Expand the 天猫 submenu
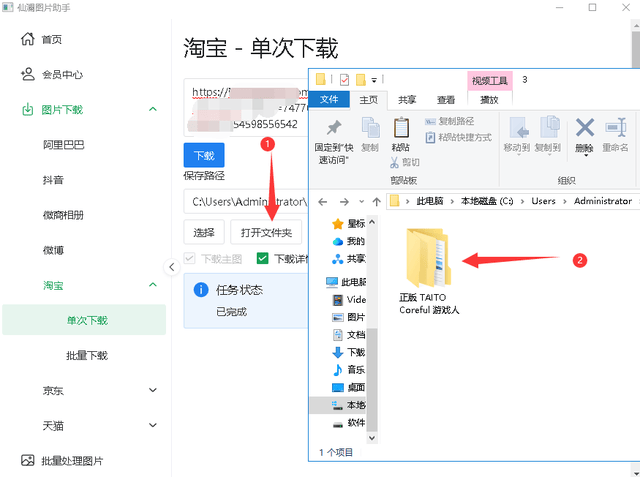640x477 pixels. click(153, 425)
